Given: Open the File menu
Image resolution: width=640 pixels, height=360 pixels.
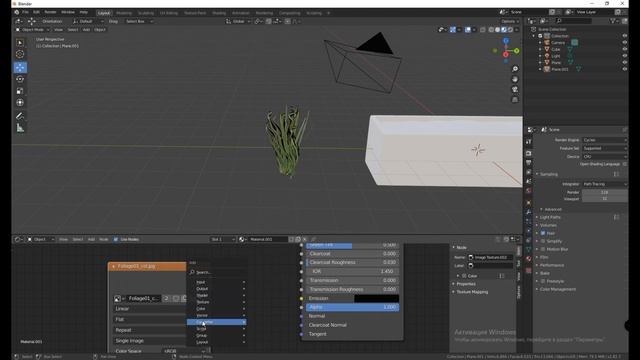Looking at the screenshot, I should coord(25,12).
